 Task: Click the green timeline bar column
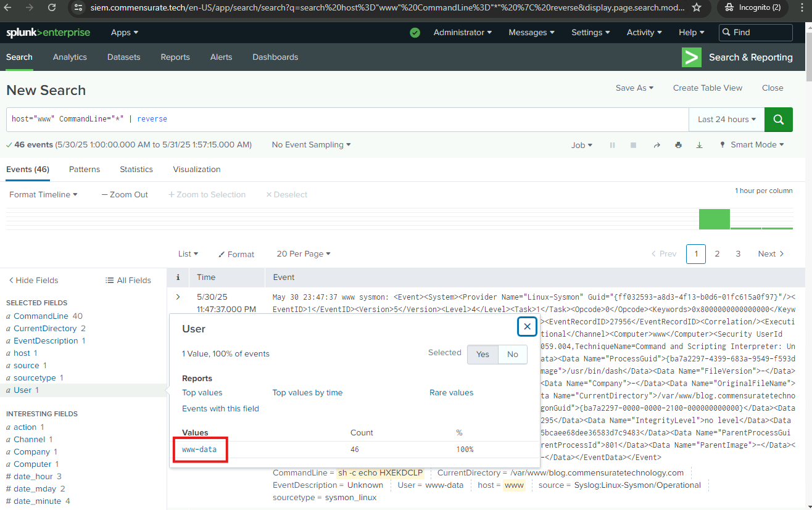point(714,219)
